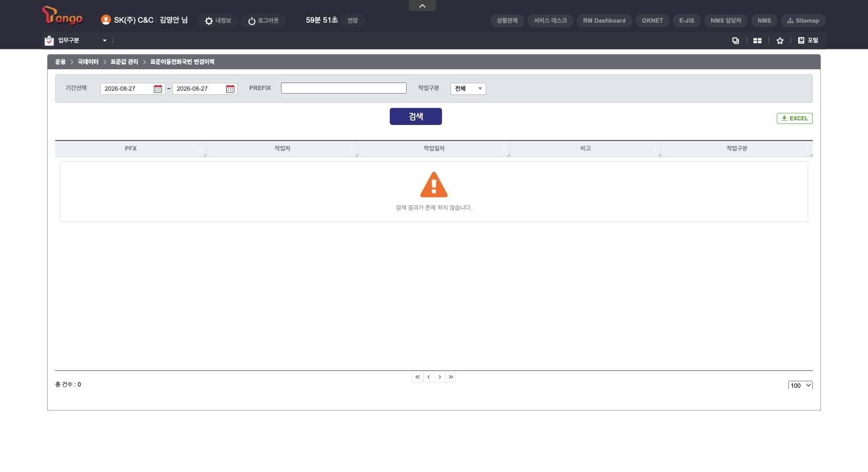
Task: Collapse the top header with up chevron
Action: pyautogui.click(x=422, y=6)
